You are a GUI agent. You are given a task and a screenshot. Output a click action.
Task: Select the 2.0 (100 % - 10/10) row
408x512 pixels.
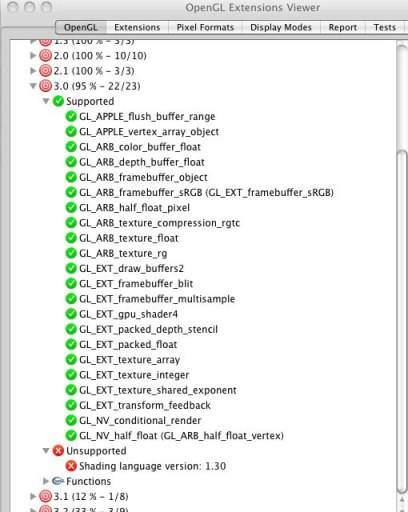[x=100, y=55]
